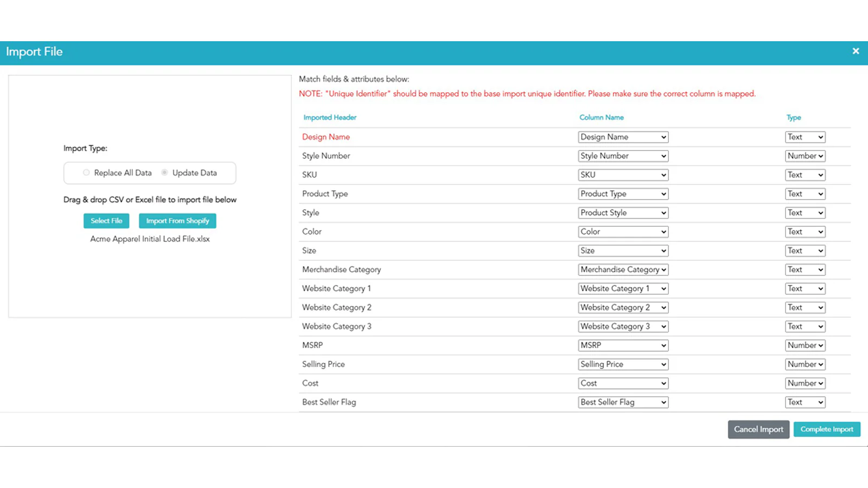This screenshot has width=868, height=488.
Task: Open the Color type dropdown
Action: 805,232
